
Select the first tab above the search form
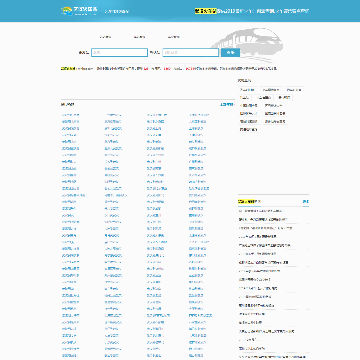point(105,37)
